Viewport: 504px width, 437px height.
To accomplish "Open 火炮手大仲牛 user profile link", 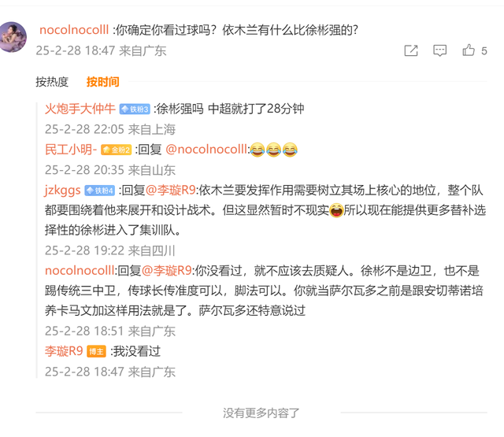I will 80,109.
